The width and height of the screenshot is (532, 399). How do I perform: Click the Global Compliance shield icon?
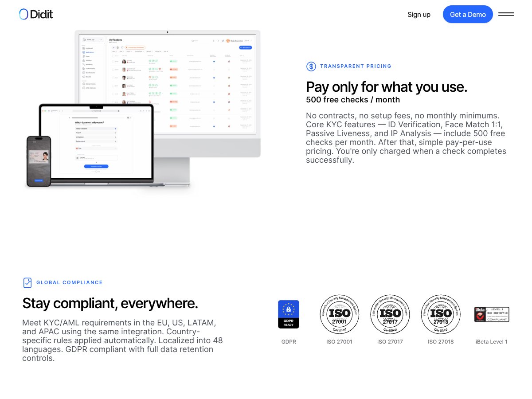27,282
